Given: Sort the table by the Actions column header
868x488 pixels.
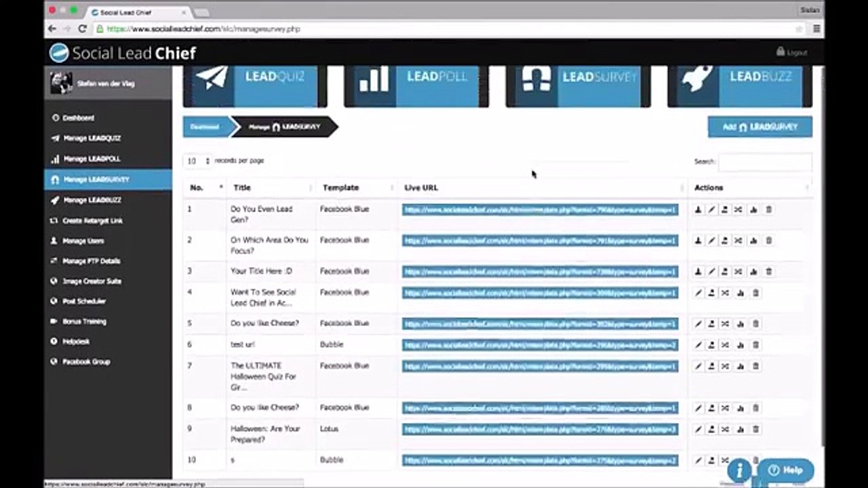Looking at the screenshot, I should (750, 188).
